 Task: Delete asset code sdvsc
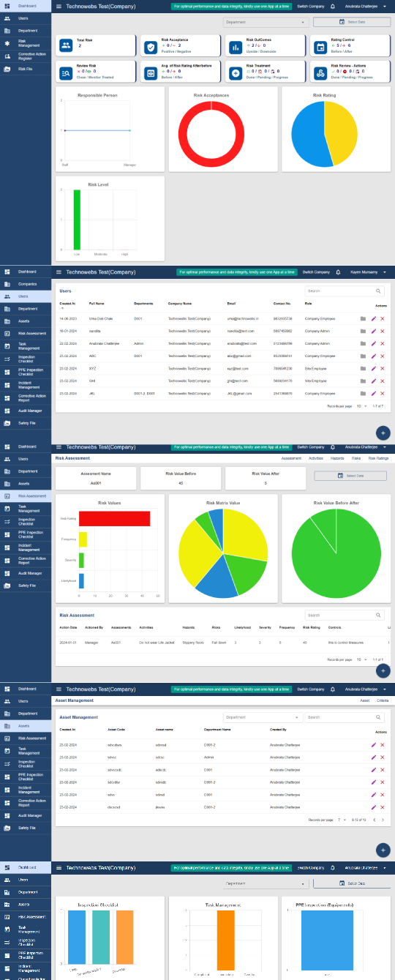click(382, 758)
